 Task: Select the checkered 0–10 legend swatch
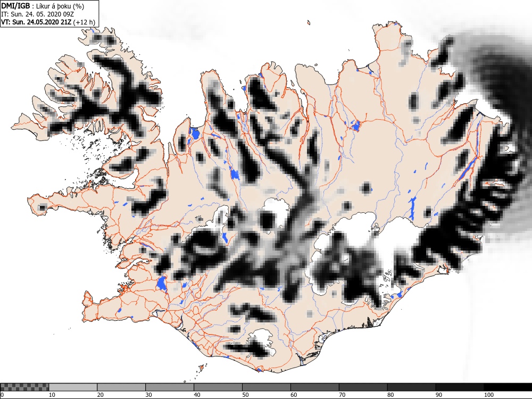tap(25, 387)
